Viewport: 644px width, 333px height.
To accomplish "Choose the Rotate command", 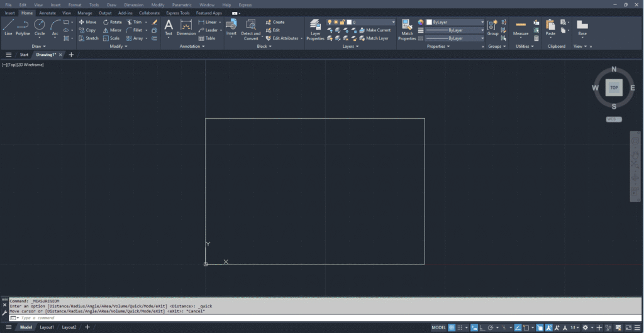I will (112, 22).
